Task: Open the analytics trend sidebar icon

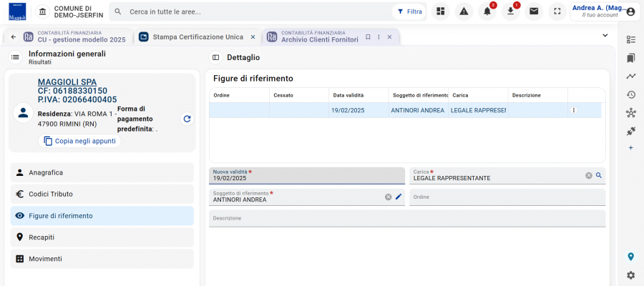Action: coord(631,76)
